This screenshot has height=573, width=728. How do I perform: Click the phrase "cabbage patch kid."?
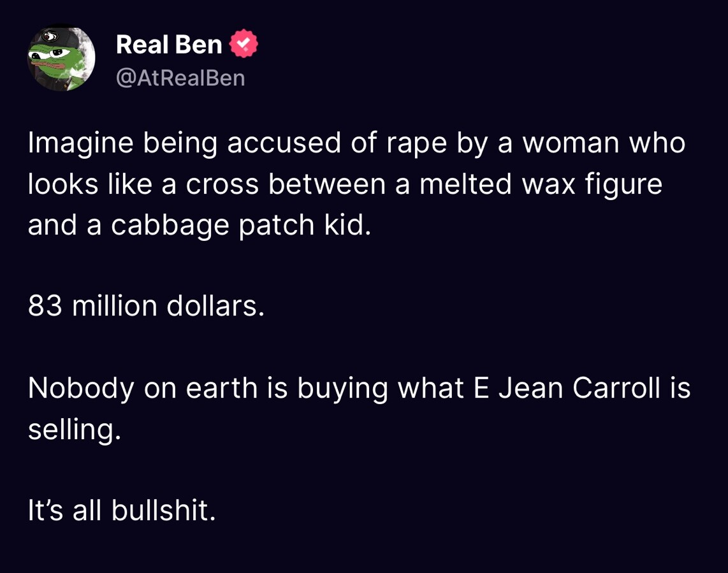click(241, 225)
